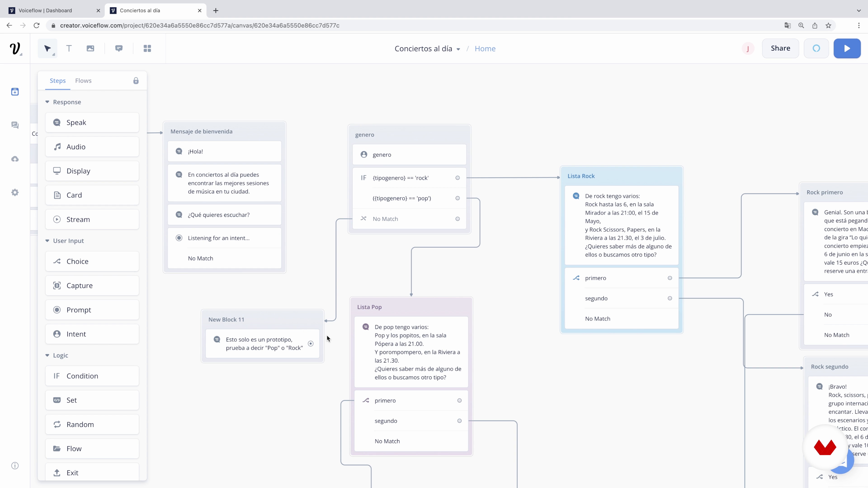The height and width of the screenshot is (488, 868).
Task: Switch to the Steps tab
Action: [x=58, y=81]
